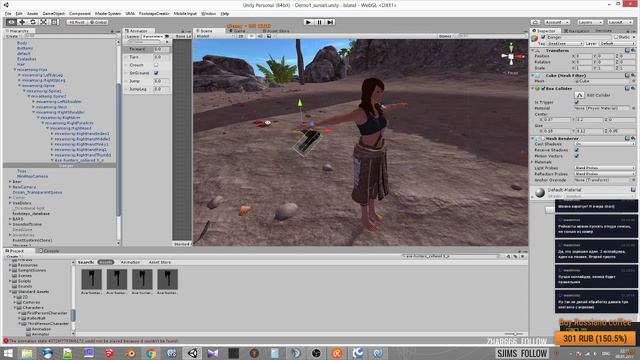Toggle scene lighting icon in Scene toolbar

pos(251,36)
